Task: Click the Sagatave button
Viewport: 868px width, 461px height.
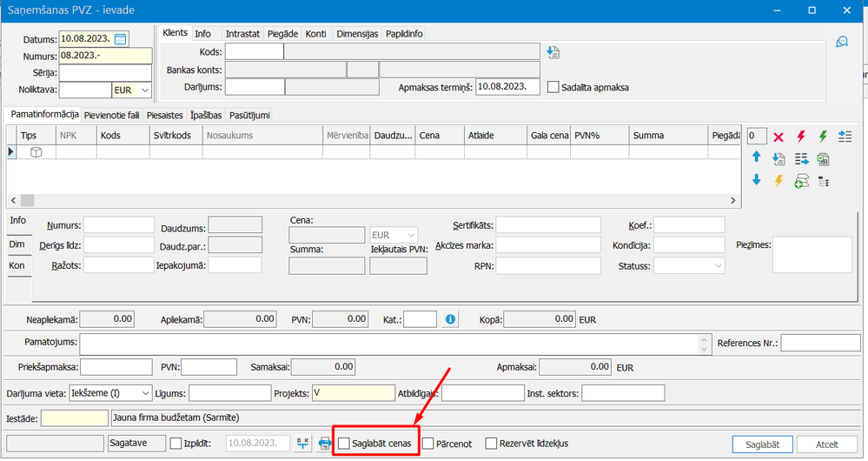Action: [x=136, y=444]
